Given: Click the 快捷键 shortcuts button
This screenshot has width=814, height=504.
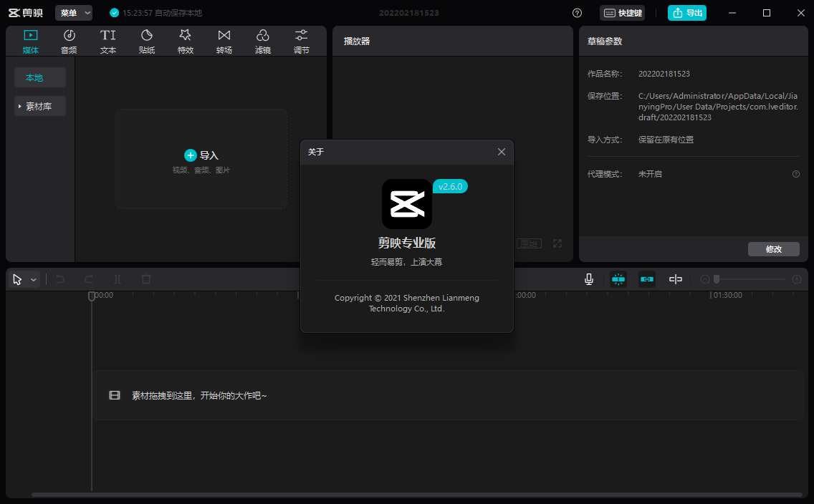Looking at the screenshot, I should [623, 13].
